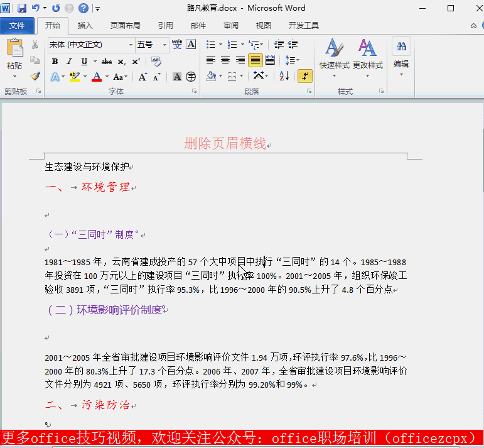
Task: Switch to the 引用 tab
Action: tap(166, 25)
